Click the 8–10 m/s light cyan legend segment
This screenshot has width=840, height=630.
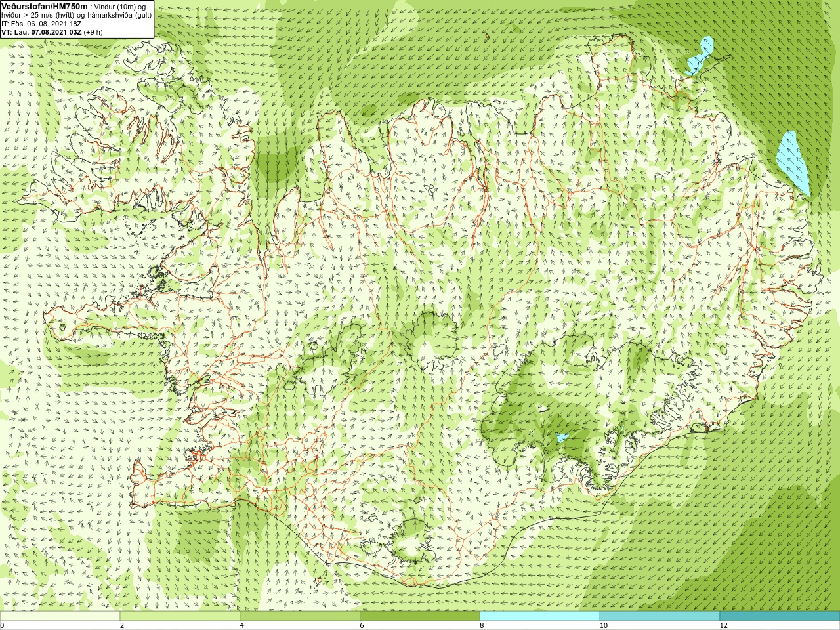[x=539, y=616]
